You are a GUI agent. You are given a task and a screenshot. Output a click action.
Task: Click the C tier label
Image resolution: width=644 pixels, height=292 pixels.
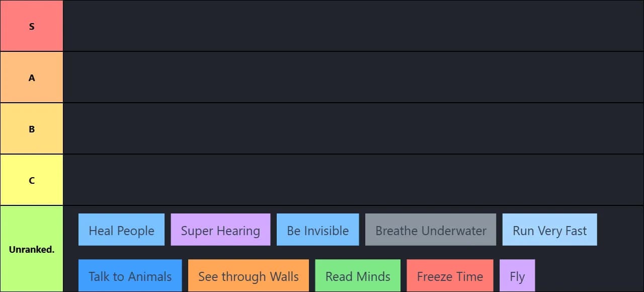(x=32, y=180)
